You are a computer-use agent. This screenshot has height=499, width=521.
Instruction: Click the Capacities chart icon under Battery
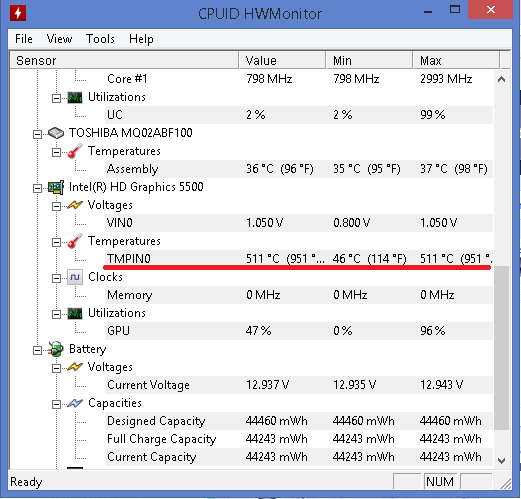[75, 403]
